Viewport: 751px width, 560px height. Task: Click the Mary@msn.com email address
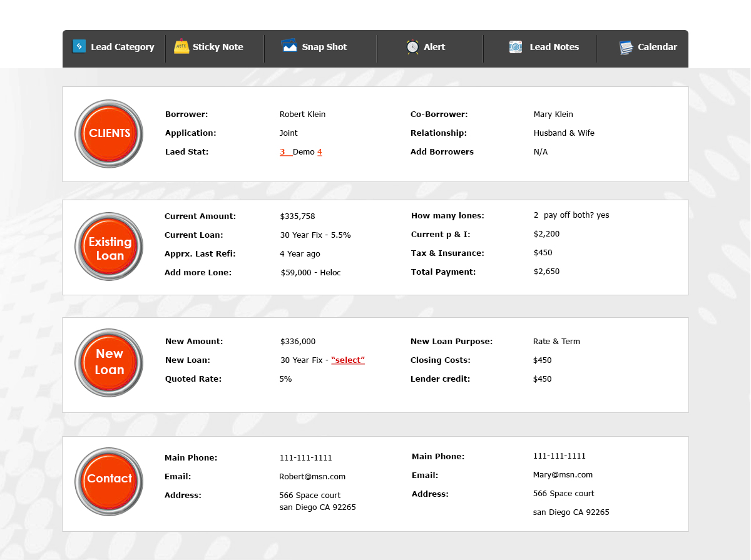pyautogui.click(x=563, y=475)
